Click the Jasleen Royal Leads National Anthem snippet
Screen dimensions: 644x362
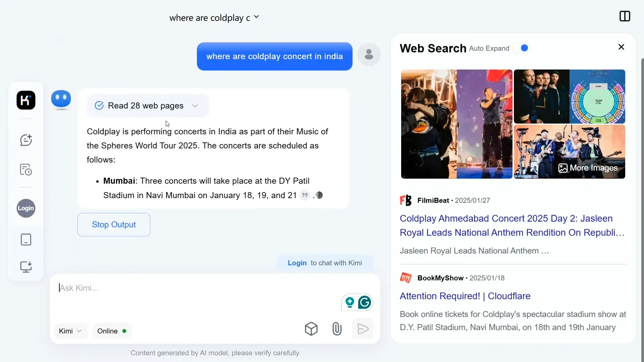[474, 251]
